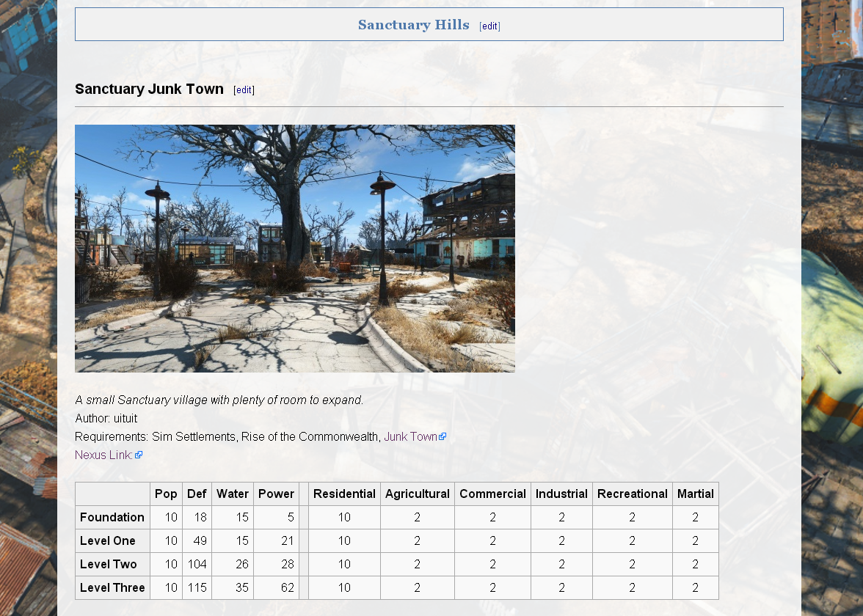
Task: Open the Nexus Link
Action: (x=103, y=455)
